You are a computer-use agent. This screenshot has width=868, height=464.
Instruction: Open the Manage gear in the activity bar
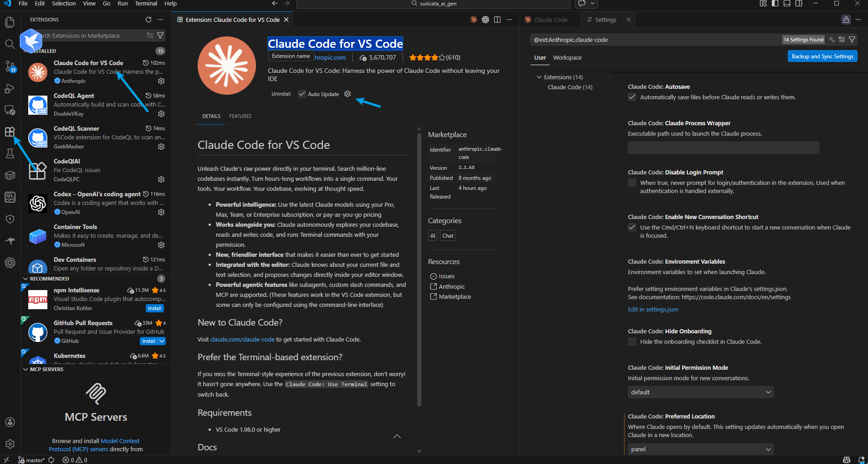(10, 444)
